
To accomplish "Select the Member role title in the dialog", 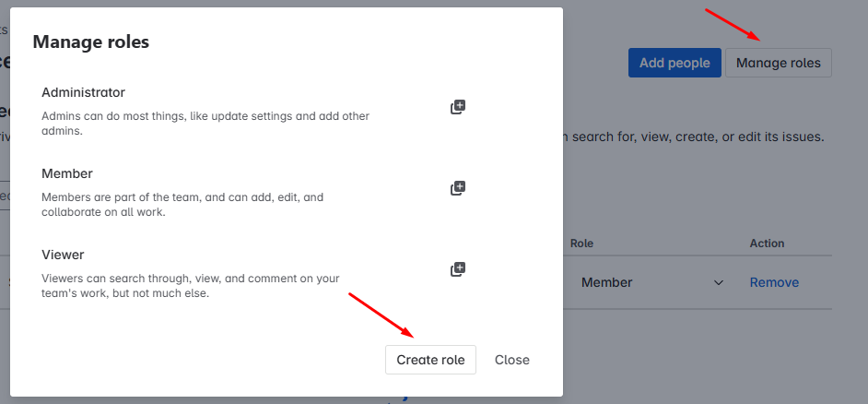I will click(x=67, y=173).
